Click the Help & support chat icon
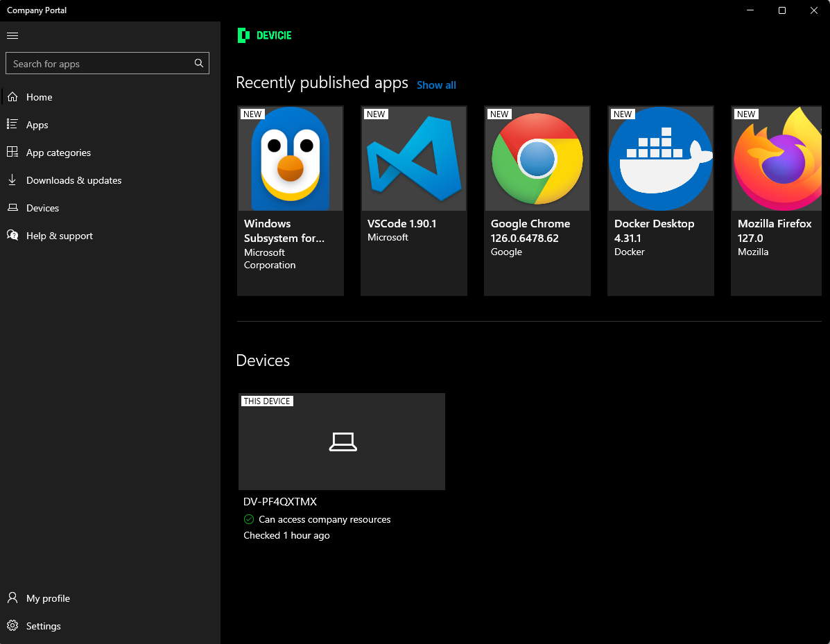 [x=12, y=235]
